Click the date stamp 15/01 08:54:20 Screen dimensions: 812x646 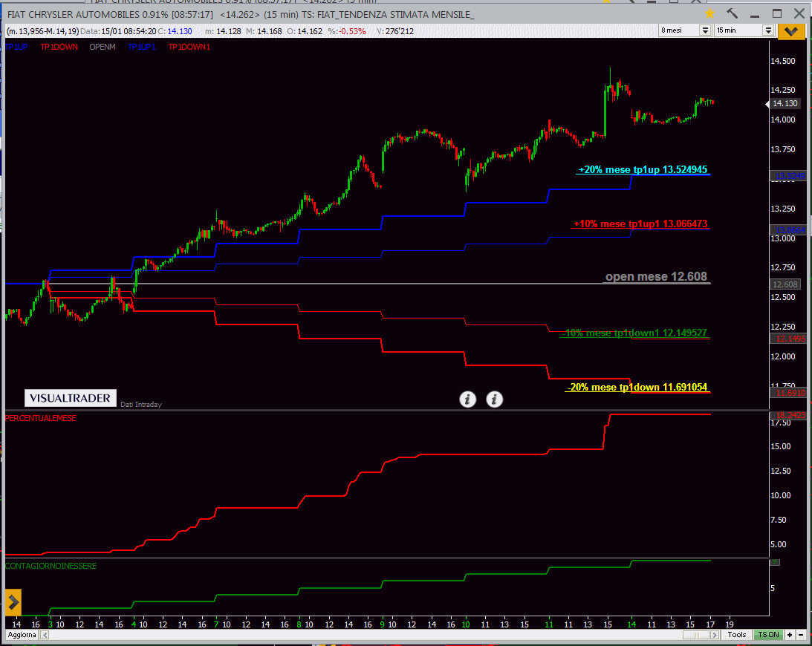[129, 31]
